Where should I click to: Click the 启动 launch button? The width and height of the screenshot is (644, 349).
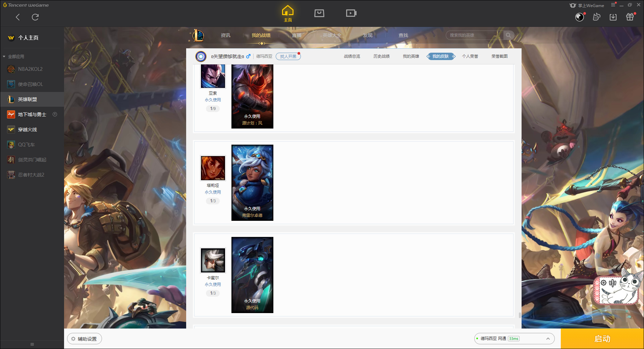click(602, 339)
